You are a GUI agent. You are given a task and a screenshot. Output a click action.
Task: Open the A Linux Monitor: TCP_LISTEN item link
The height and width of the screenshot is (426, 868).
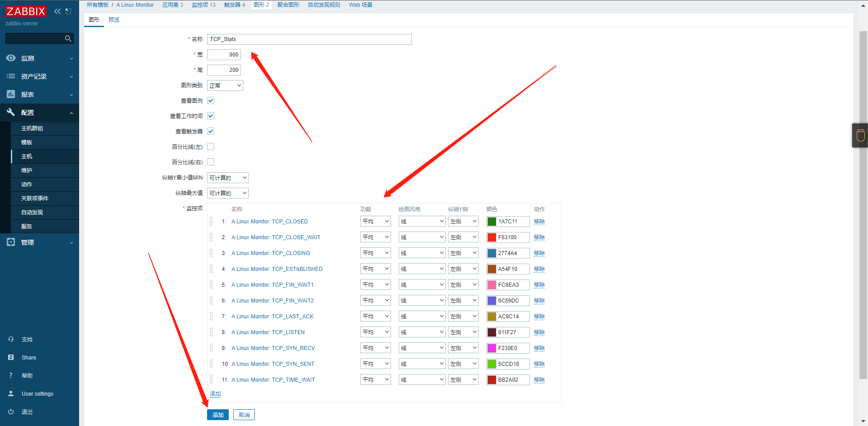[268, 332]
